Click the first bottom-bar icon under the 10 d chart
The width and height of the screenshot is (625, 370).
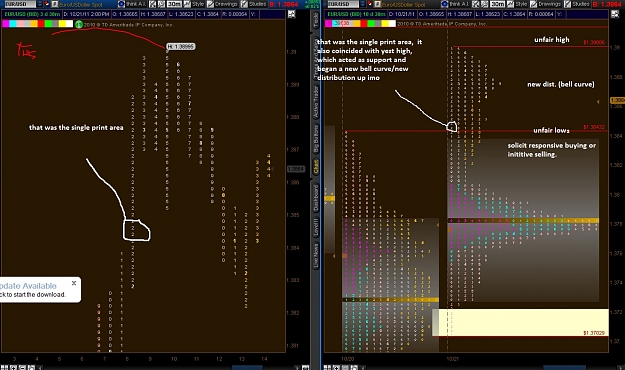click(327, 367)
